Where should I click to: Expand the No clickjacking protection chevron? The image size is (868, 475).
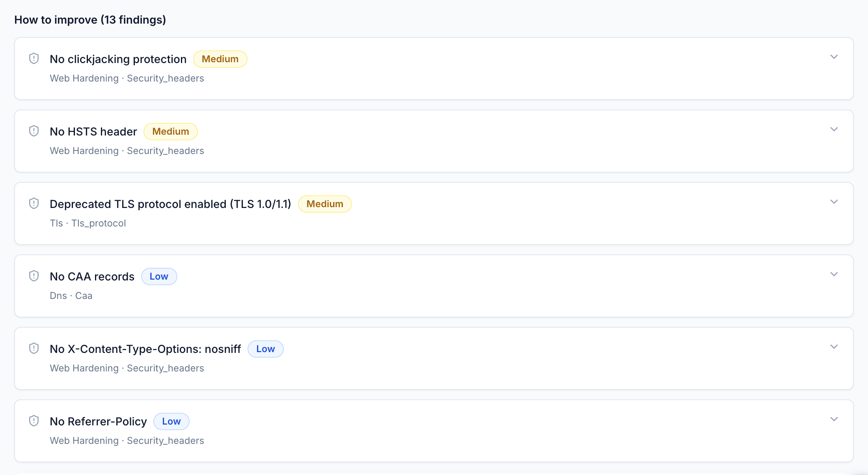[834, 57]
